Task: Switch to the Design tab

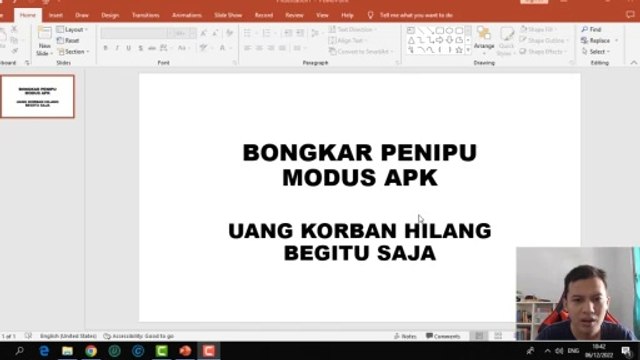Action: tap(110, 15)
